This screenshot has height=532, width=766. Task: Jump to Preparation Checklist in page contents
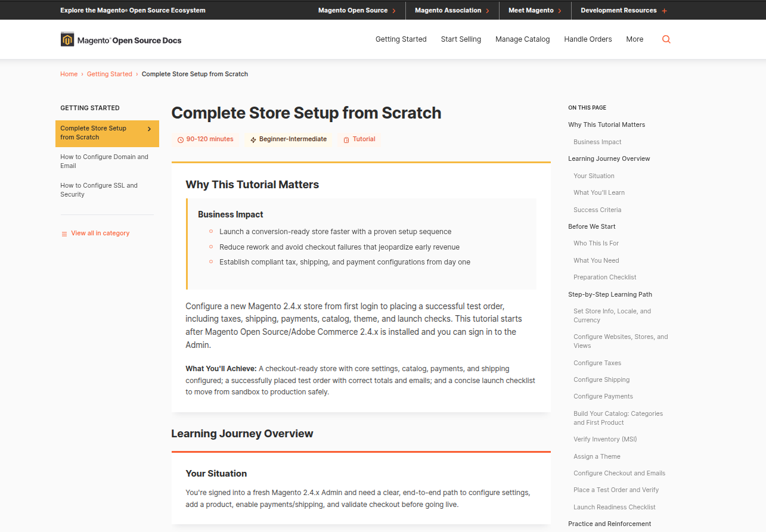604,277
